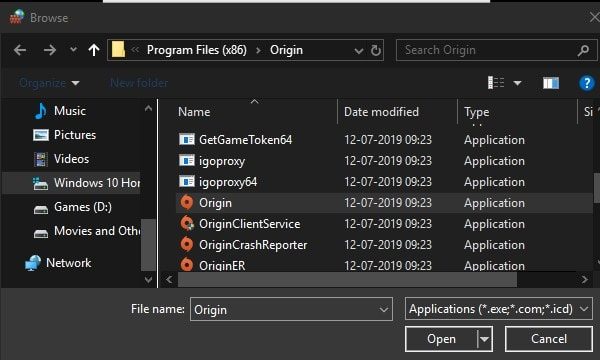The width and height of the screenshot is (600, 360).
Task: Go forward with the Forward arrow
Action: point(50,50)
